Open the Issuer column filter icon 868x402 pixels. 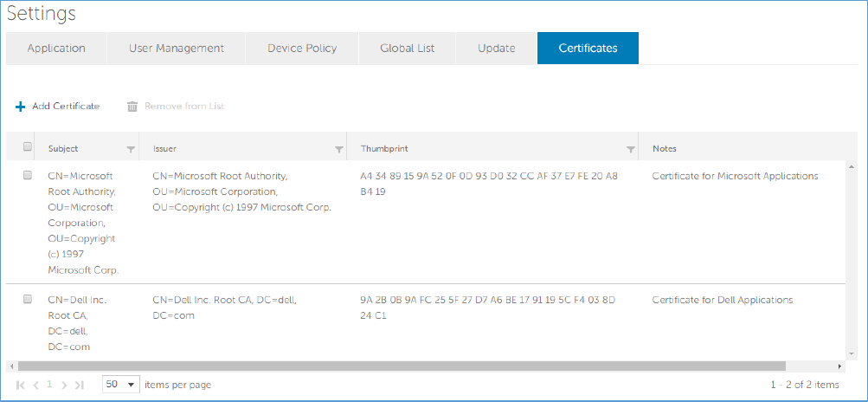pos(338,149)
